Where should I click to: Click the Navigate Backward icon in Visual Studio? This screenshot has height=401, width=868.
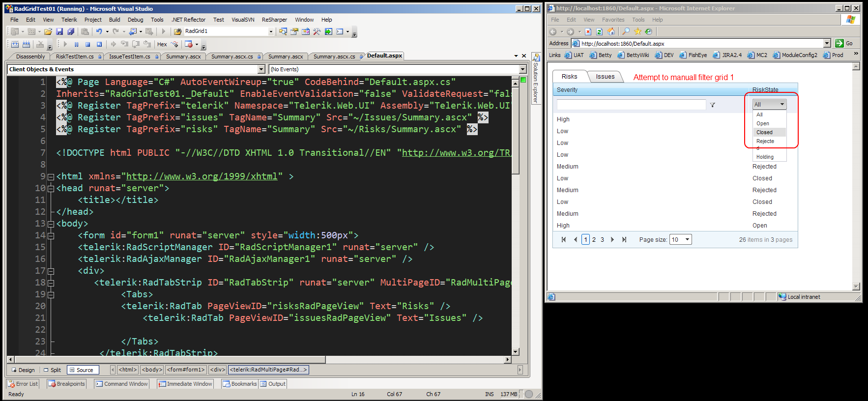(x=133, y=31)
